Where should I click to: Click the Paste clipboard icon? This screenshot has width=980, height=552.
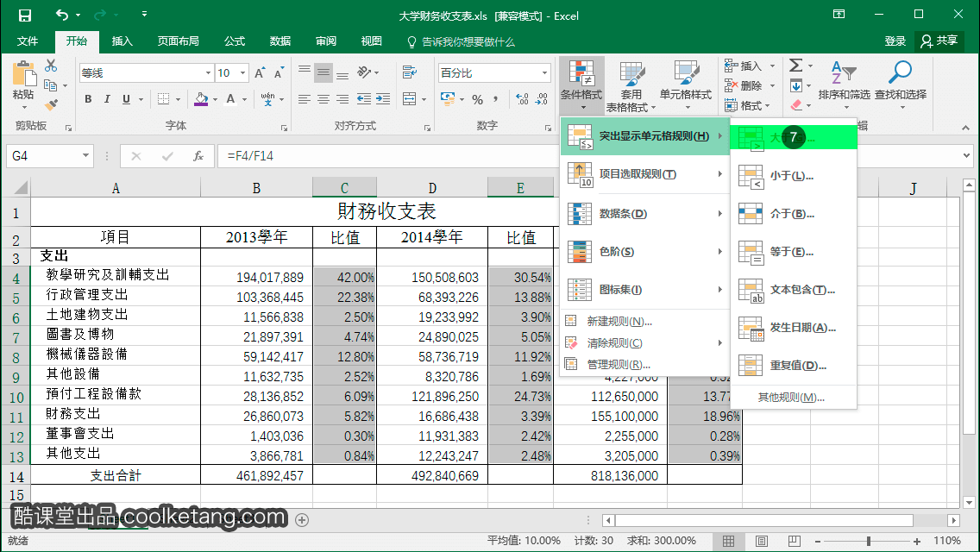pyautogui.click(x=24, y=73)
